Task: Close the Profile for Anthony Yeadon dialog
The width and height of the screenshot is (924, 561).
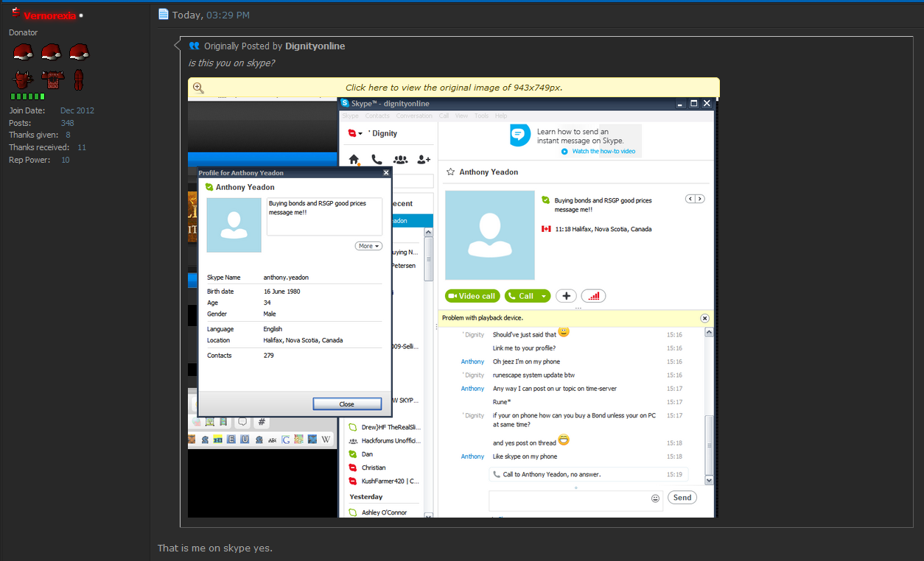Action: click(386, 173)
